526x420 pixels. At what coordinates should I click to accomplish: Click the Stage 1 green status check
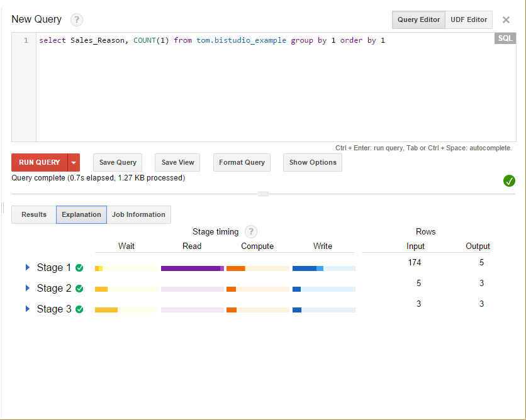[x=79, y=268]
